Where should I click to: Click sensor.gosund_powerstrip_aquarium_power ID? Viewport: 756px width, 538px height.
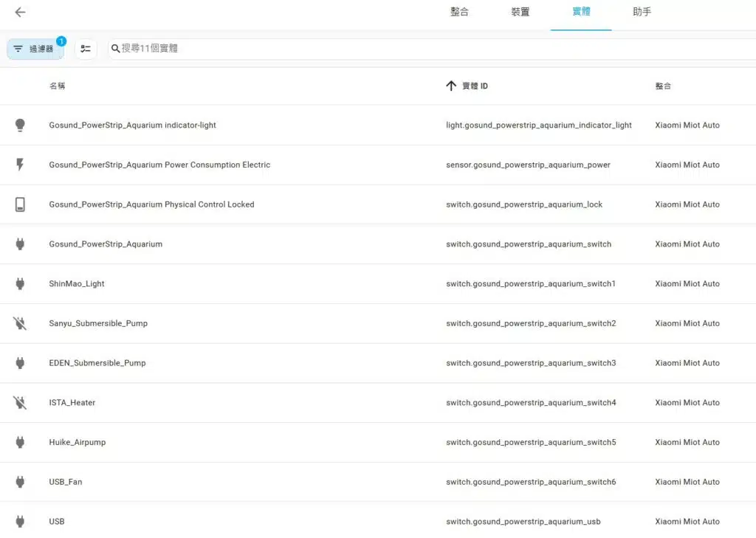coord(528,165)
